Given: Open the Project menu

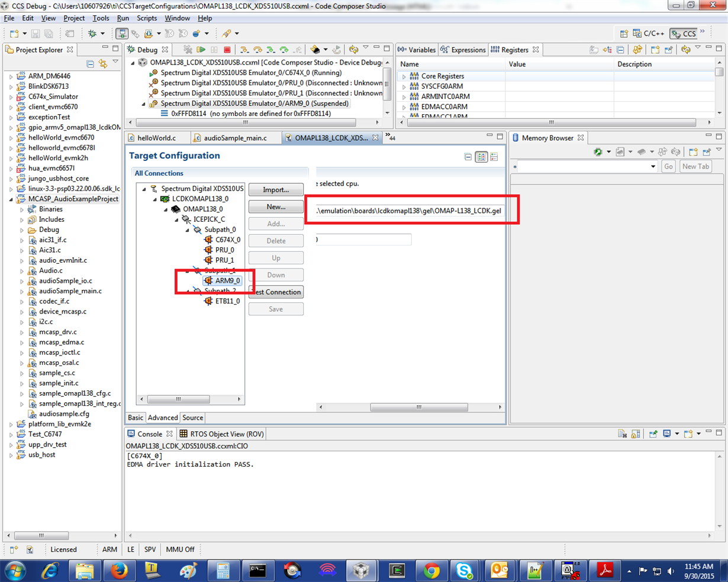Looking at the screenshot, I should coord(74,18).
